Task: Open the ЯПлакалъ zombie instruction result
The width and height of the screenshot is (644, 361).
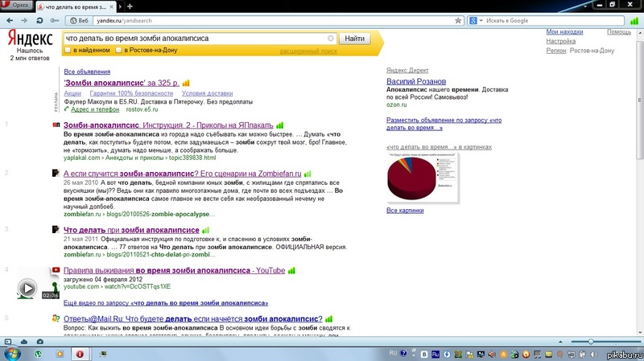Action: 168,125
